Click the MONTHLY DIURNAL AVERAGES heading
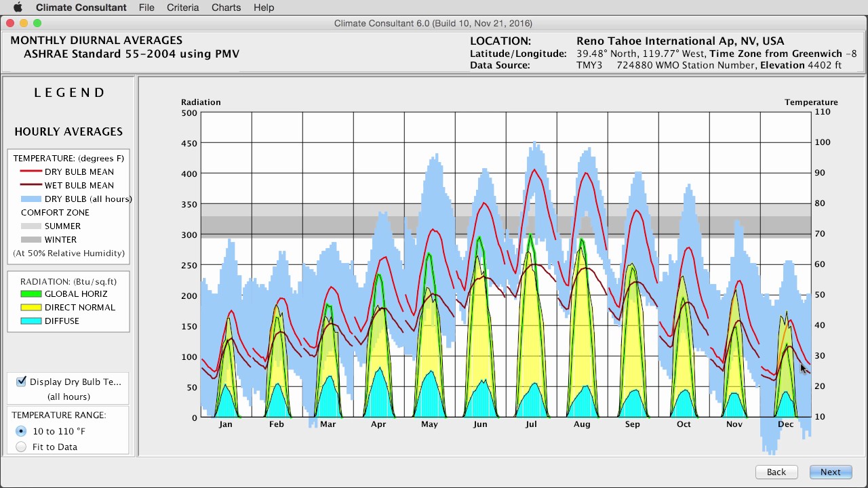Image resolution: width=868 pixels, height=488 pixels. (96, 41)
